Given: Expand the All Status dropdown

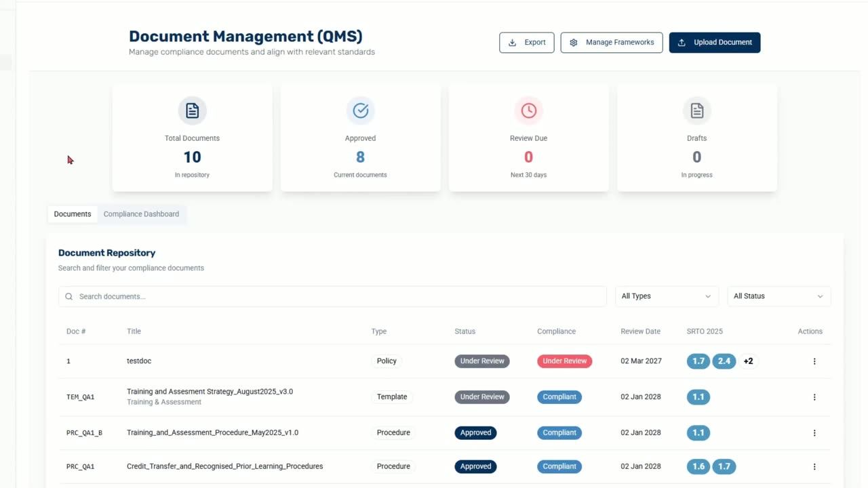Looking at the screenshot, I should pyautogui.click(x=778, y=296).
